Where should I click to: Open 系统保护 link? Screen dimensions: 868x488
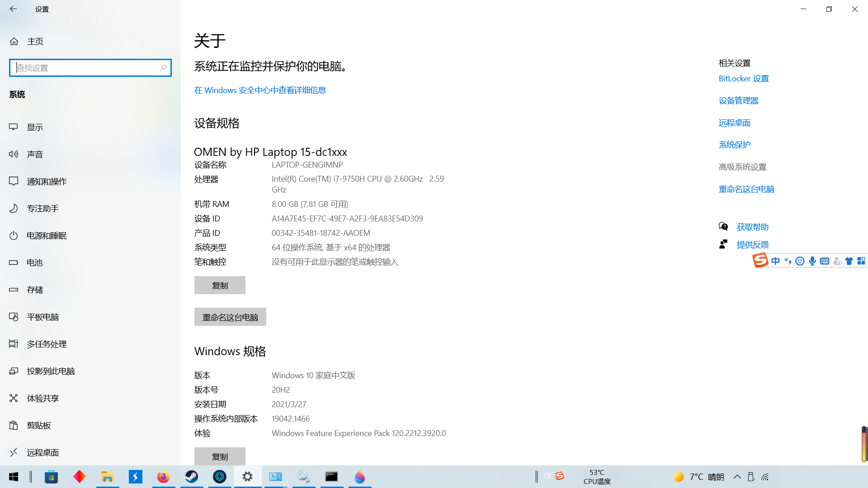click(735, 145)
